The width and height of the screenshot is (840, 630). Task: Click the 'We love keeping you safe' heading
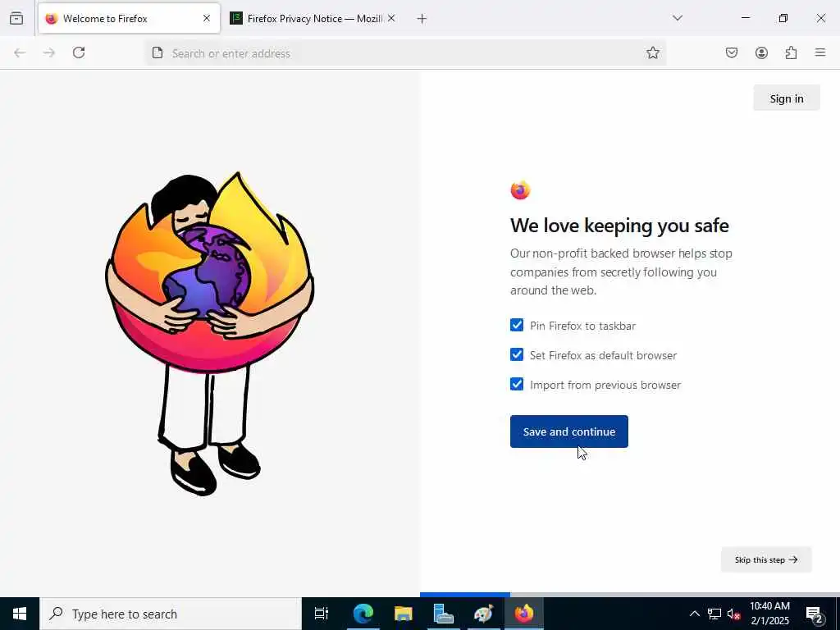(619, 226)
